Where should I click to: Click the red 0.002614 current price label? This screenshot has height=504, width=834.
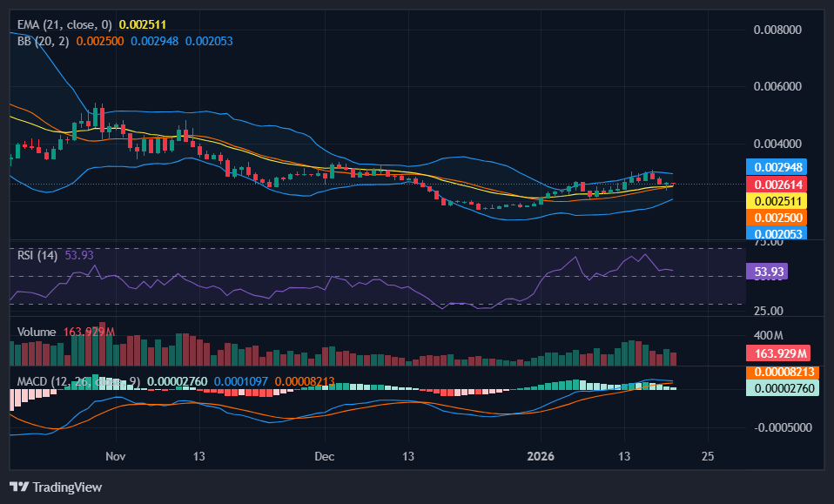tap(776, 184)
